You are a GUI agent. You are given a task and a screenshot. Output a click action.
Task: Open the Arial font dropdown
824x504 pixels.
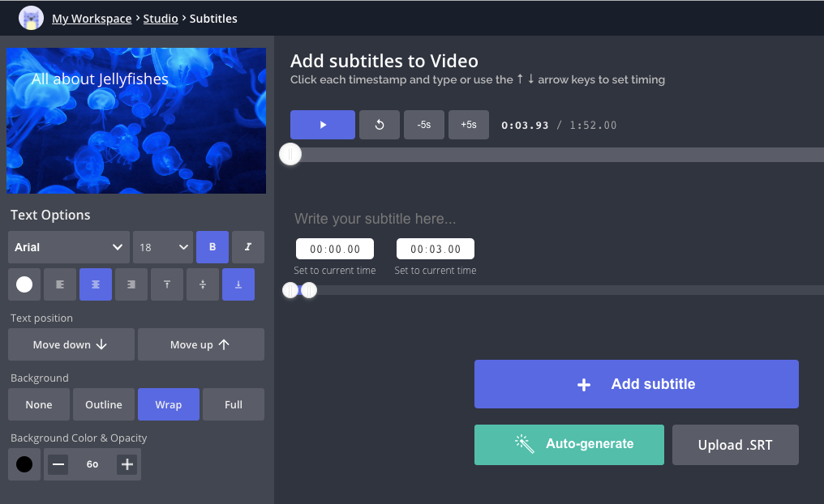tap(68, 247)
